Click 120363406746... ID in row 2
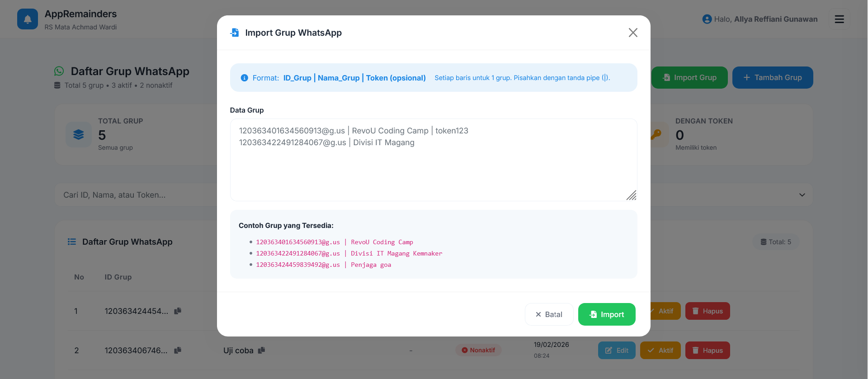Image resolution: width=868 pixels, height=379 pixels. tap(136, 351)
